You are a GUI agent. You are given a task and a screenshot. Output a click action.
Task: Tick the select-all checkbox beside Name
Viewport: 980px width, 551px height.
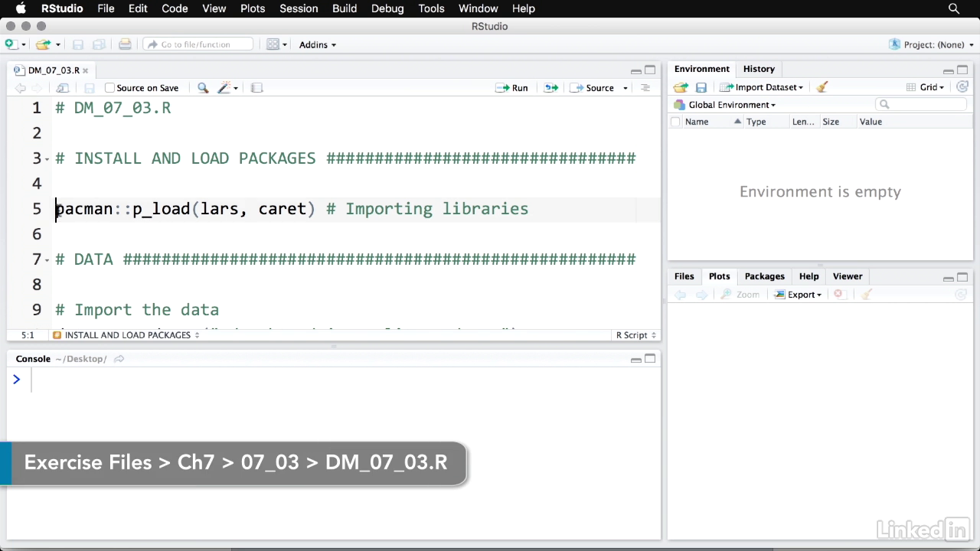675,122
